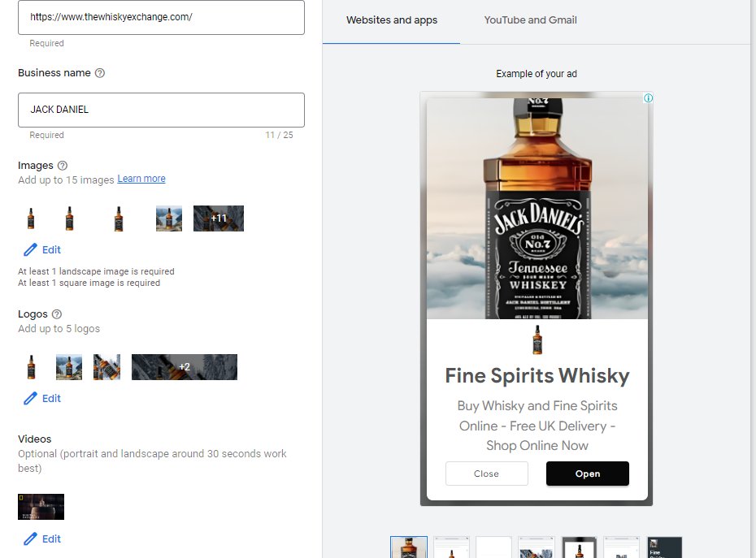Click the pencil icon under Images thumbnails
This screenshot has height=558, width=756.
30,249
